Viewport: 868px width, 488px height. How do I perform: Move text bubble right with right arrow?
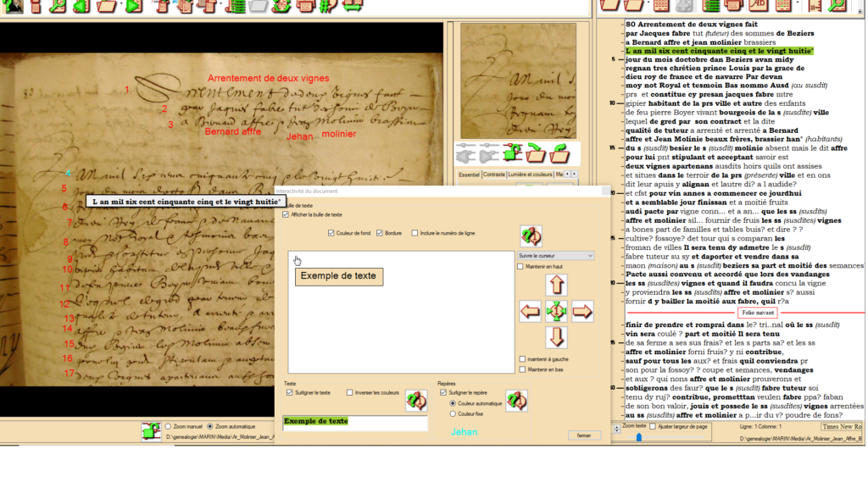(x=582, y=312)
